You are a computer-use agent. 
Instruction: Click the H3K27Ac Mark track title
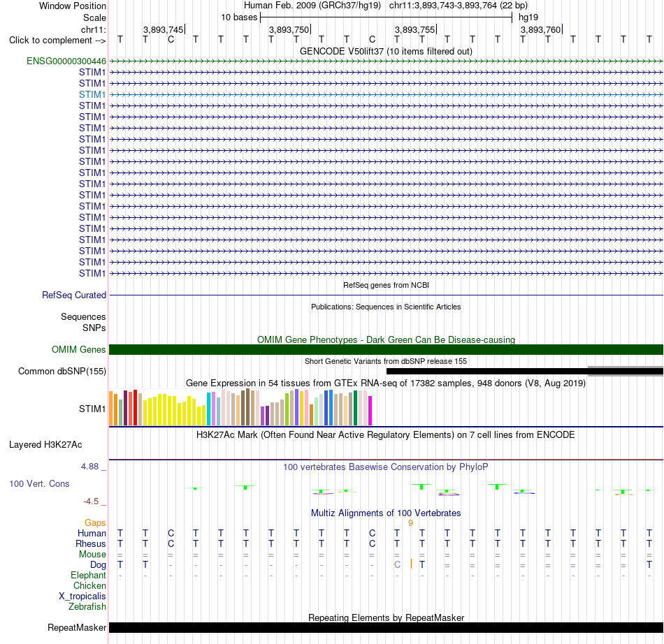(386, 435)
